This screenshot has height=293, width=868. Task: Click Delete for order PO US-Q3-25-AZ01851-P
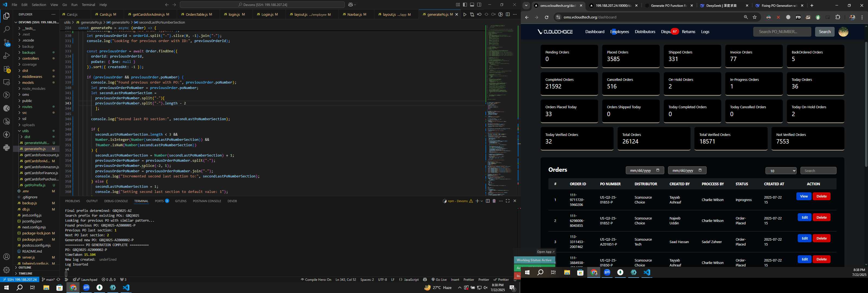click(x=821, y=238)
